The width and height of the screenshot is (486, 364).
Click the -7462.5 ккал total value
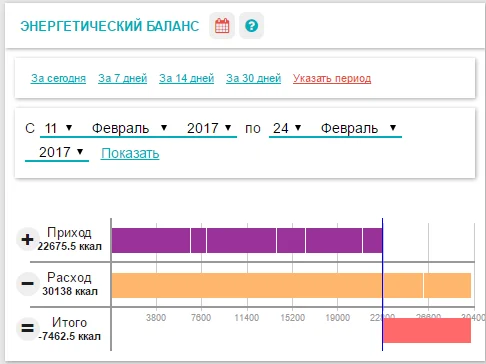point(69,336)
